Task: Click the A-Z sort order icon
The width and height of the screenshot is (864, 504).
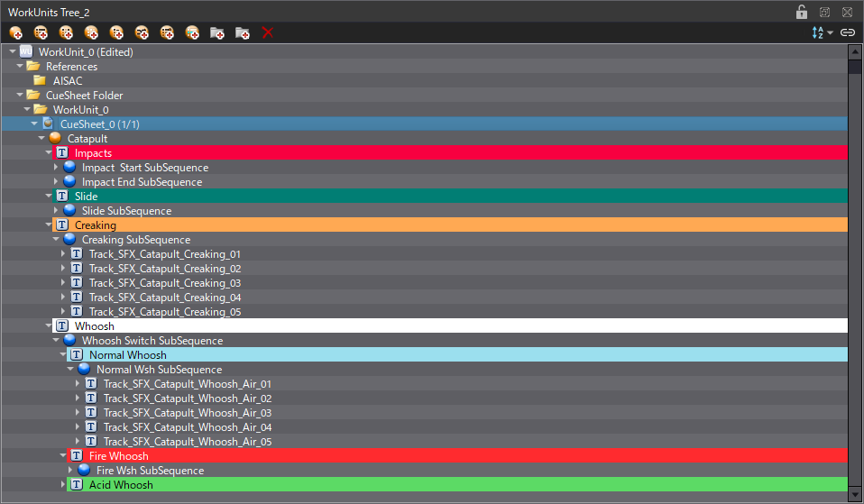Action: pyautogui.click(x=818, y=33)
